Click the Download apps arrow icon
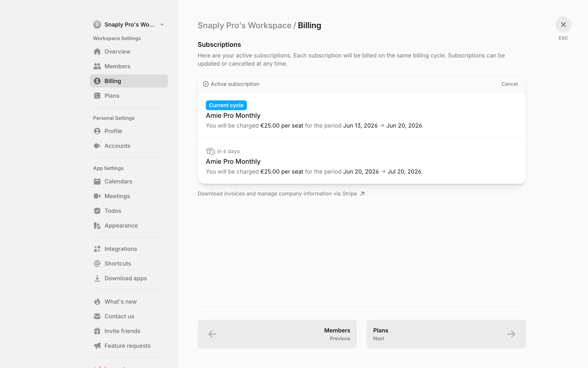Viewport: 588px width, 368px height. tap(97, 278)
